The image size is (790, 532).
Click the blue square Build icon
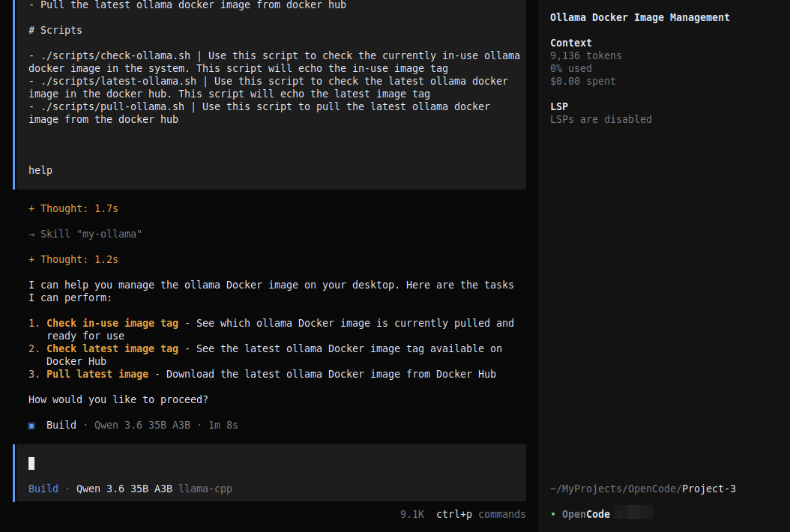pos(32,426)
